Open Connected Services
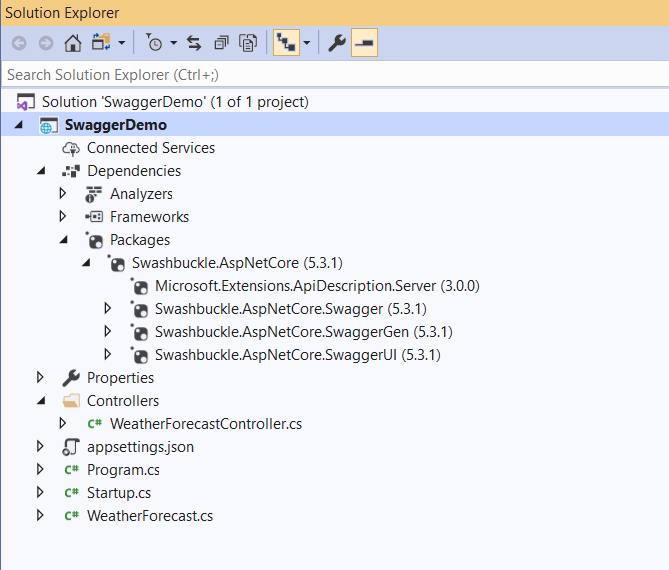This screenshot has width=669, height=570. pos(151,148)
